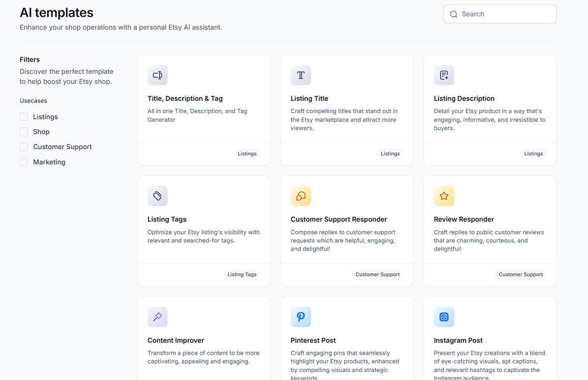The image size is (588, 380).
Task: Open the Review Responder template
Action: click(x=464, y=219)
